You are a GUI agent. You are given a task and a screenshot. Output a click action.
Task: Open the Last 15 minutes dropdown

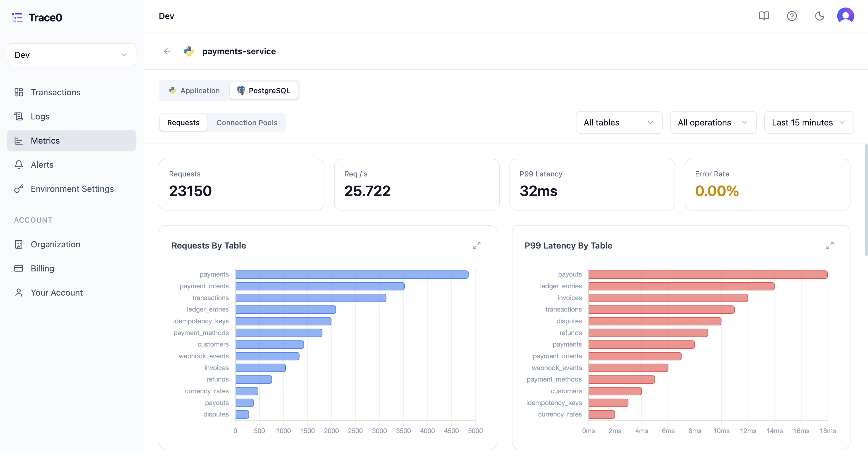click(809, 122)
